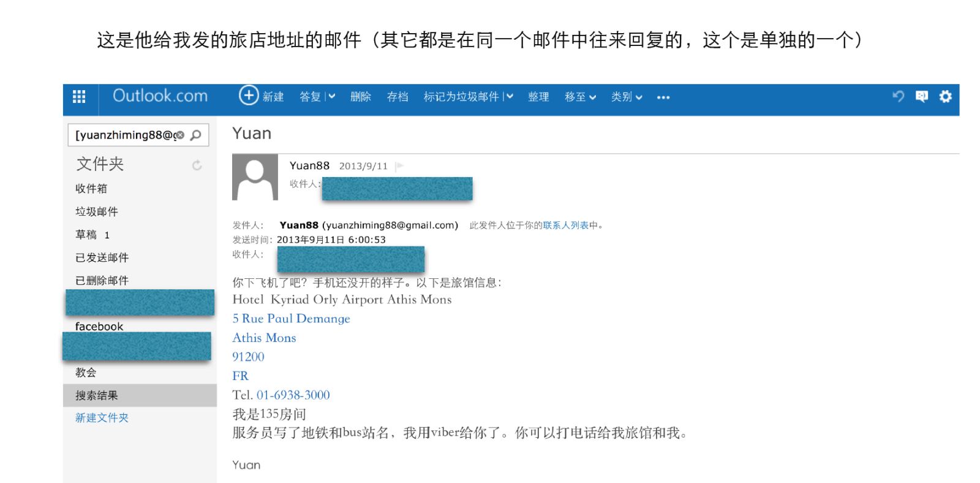Open the chat messaging icon
Image resolution: width=980 pixels, height=483 pixels.
(921, 96)
